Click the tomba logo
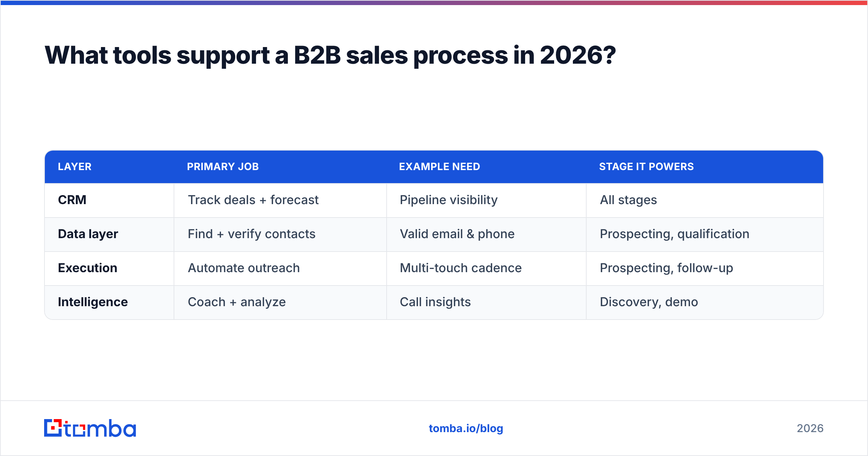The width and height of the screenshot is (868, 456). 90,428
